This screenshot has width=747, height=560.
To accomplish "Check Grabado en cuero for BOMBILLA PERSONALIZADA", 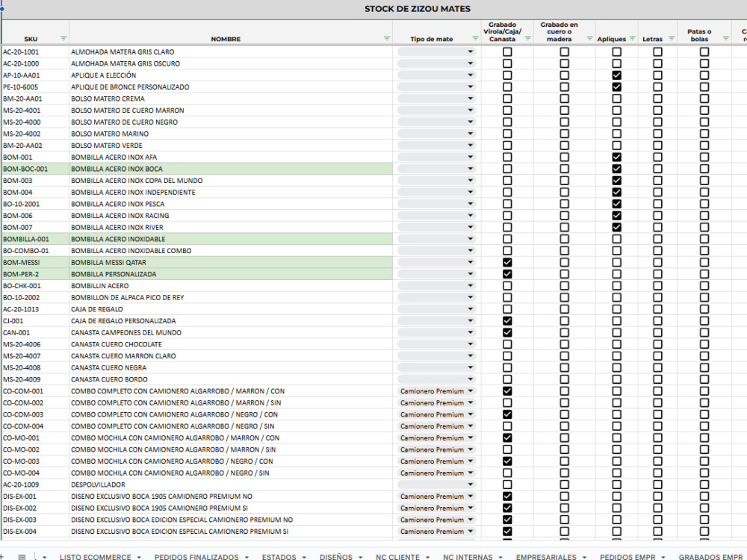I will [x=565, y=274].
